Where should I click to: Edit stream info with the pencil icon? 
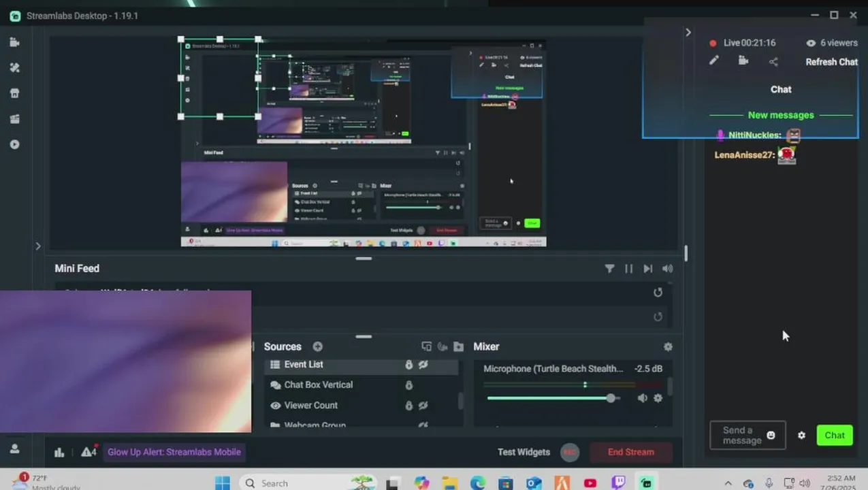click(713, 61)
